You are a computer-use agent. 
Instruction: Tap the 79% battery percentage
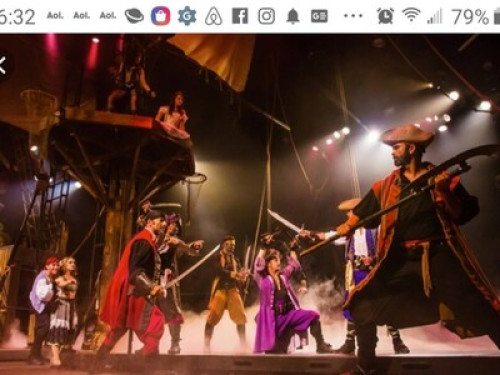[x=470, y=16]
